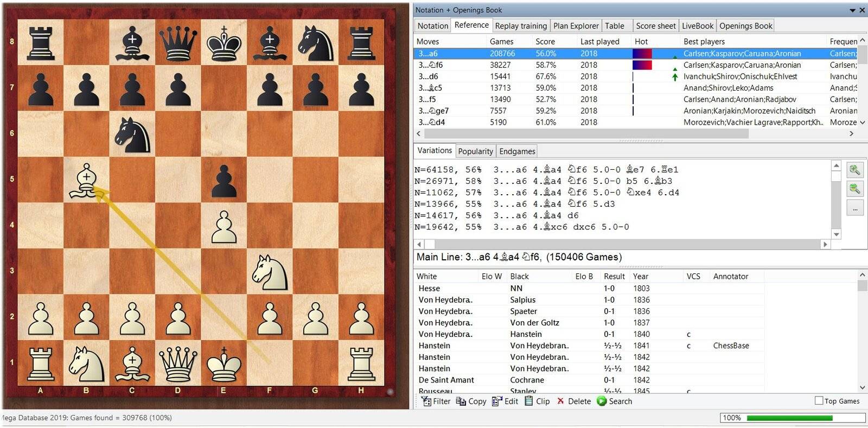Sort moves by the Games column header
The image size is (868, 428).
(502, 41)
